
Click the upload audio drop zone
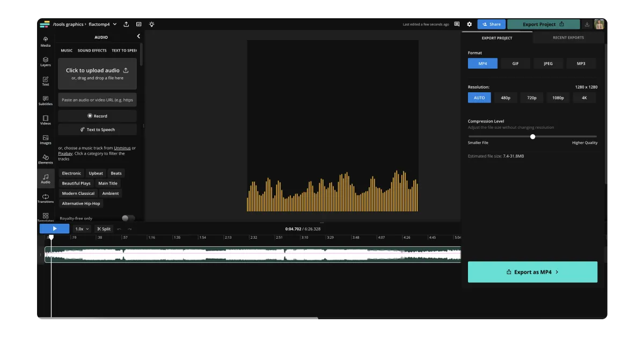click(x=97, y=74)
